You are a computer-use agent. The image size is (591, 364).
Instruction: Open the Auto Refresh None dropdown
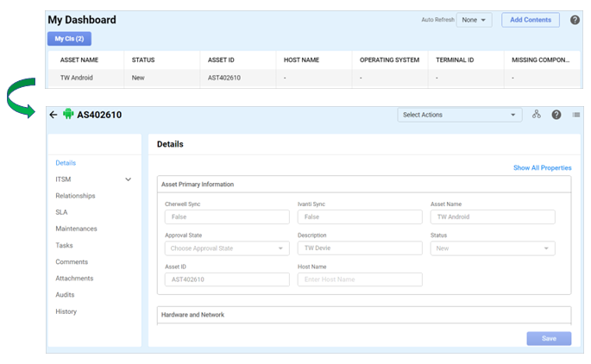(x=474, y=20)
